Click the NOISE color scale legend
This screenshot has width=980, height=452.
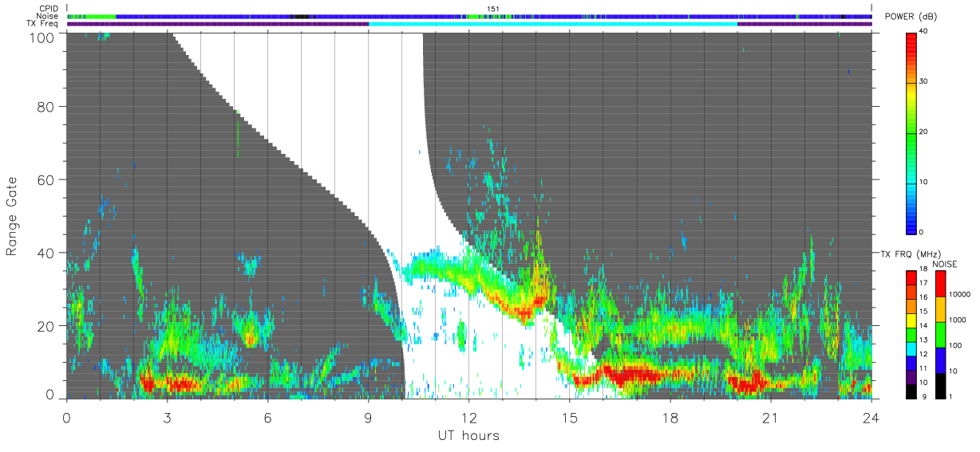pyautogui.click(x=939, y=333)
